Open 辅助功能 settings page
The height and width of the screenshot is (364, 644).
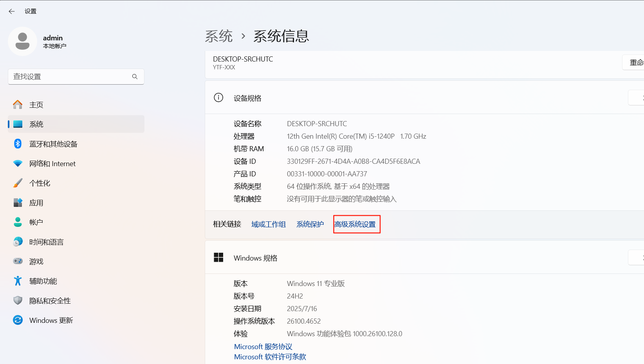pos(76,281)
